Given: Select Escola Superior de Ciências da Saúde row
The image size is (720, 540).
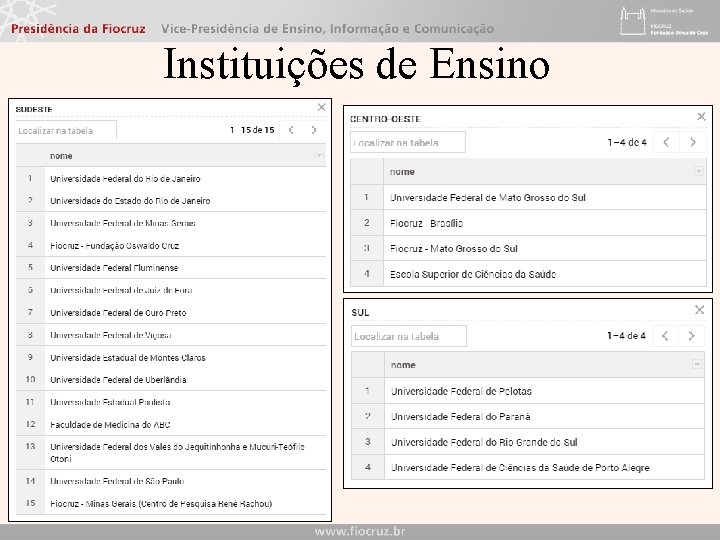Looking at the screenshot, I should pyautogui.click(x=528, y=274).
